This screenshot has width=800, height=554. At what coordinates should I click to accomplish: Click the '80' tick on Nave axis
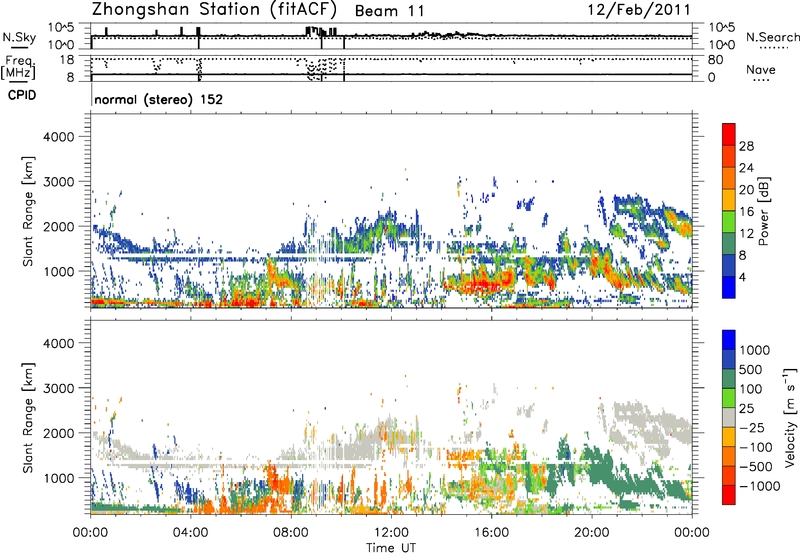[715, 60]
